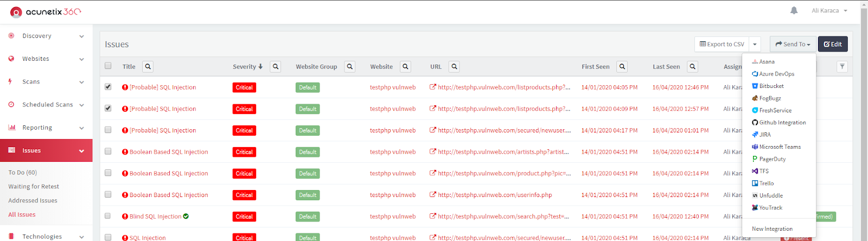
Task: Expand the Scheduled Scans sidebar section
Action: pyautogui.click(x=82, y=105)
